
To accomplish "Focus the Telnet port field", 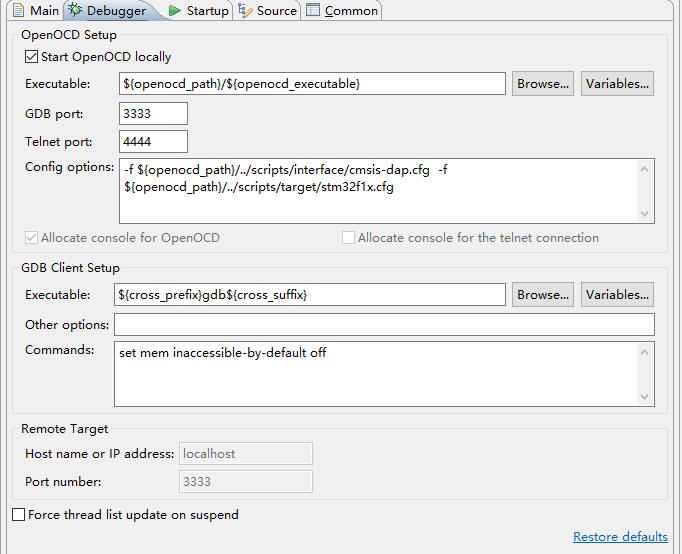I will tap(153, 142).
